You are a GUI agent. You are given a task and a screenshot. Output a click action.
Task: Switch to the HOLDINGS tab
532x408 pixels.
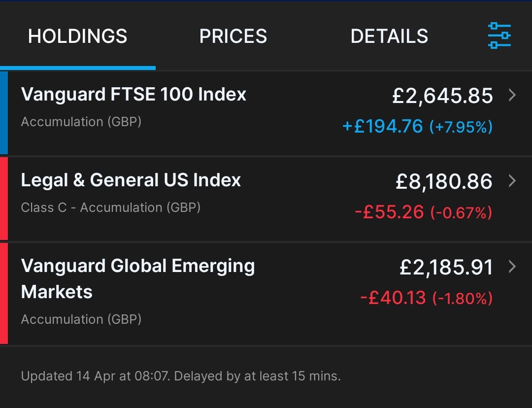(78, 36)
